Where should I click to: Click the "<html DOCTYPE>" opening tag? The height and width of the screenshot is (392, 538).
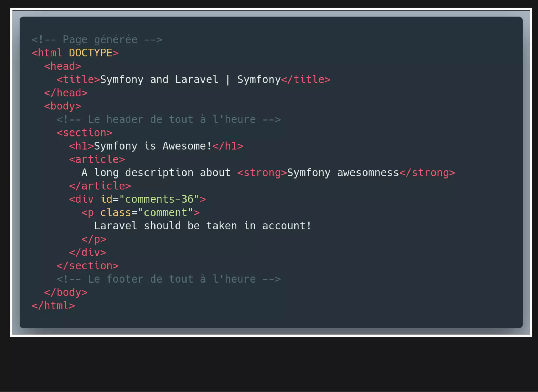75,53
